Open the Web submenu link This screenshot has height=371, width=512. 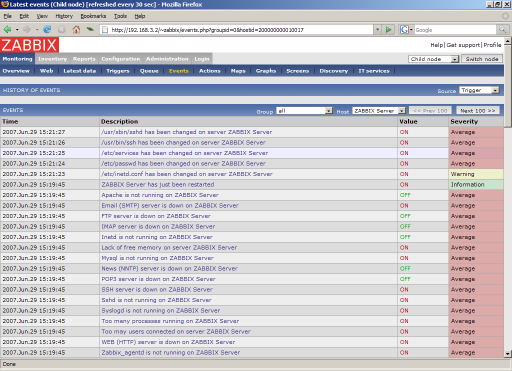tap(46, 71)
